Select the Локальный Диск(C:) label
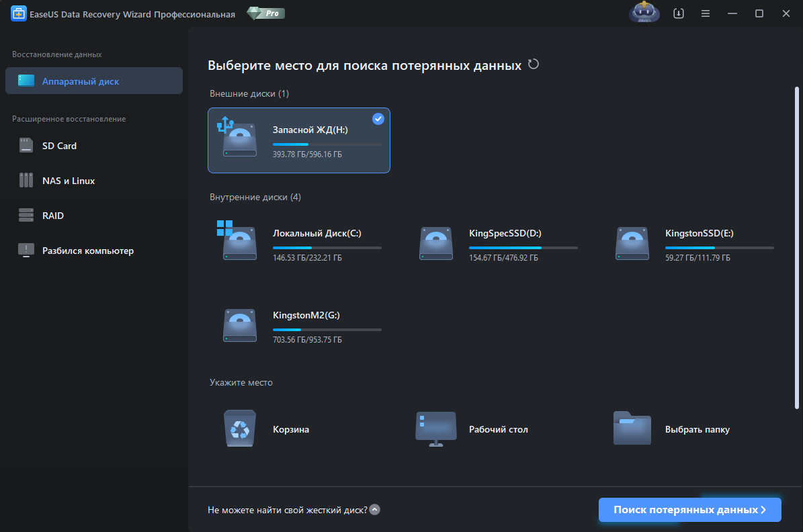The image size is (803, 532). [x=317, y=233]
